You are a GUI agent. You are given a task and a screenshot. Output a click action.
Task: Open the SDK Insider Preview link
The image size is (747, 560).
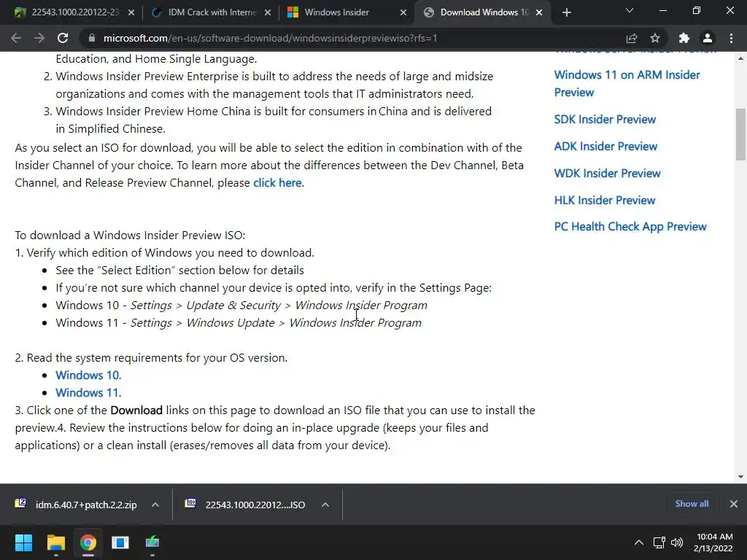(x=605, y=120)
